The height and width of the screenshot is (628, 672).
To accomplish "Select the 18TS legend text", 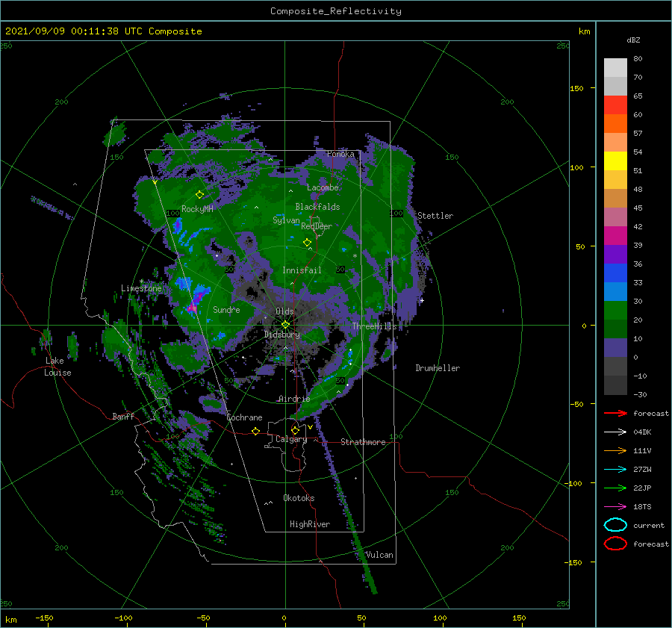I will [x=642, y=507].
